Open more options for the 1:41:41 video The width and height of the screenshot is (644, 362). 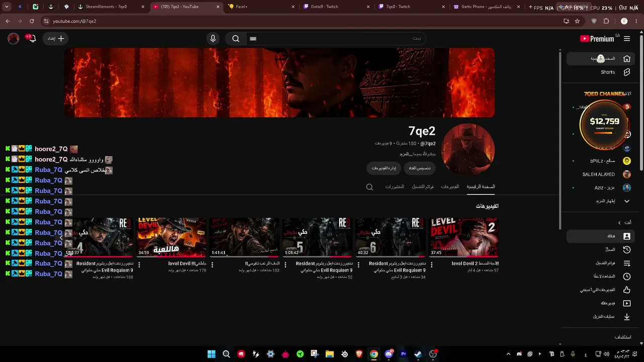(x=212, y=264)
